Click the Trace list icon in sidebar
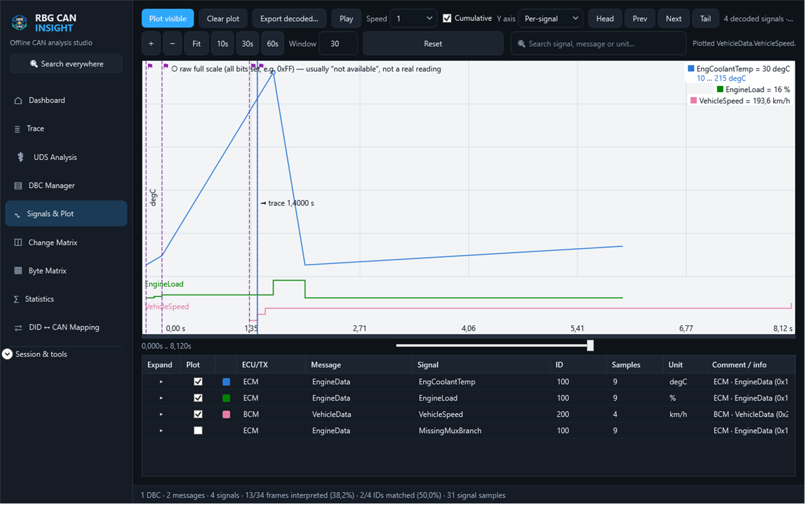Image resolution: width=812 pixels, height=511 pixels. pyautogui.click(x=17, y=129)
